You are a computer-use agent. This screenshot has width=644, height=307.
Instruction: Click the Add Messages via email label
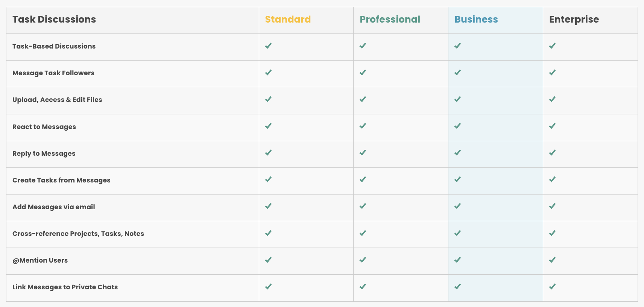54,207
